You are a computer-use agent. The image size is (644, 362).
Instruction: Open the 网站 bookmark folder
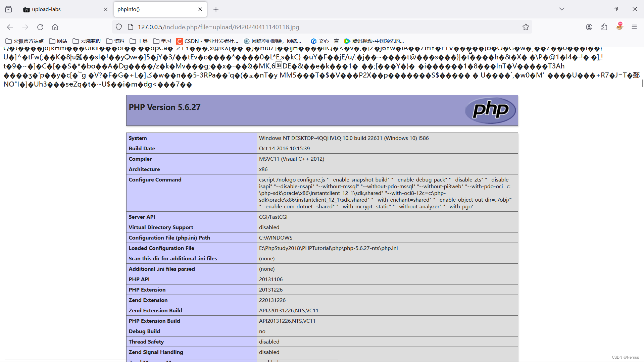[x=58, y=41]
